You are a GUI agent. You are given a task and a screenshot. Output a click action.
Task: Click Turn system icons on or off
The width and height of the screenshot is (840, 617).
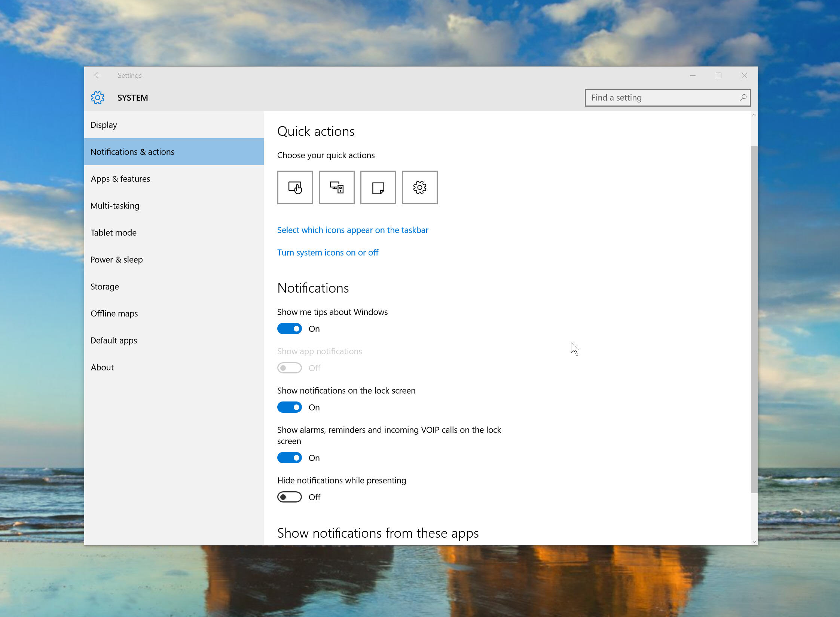327,253
